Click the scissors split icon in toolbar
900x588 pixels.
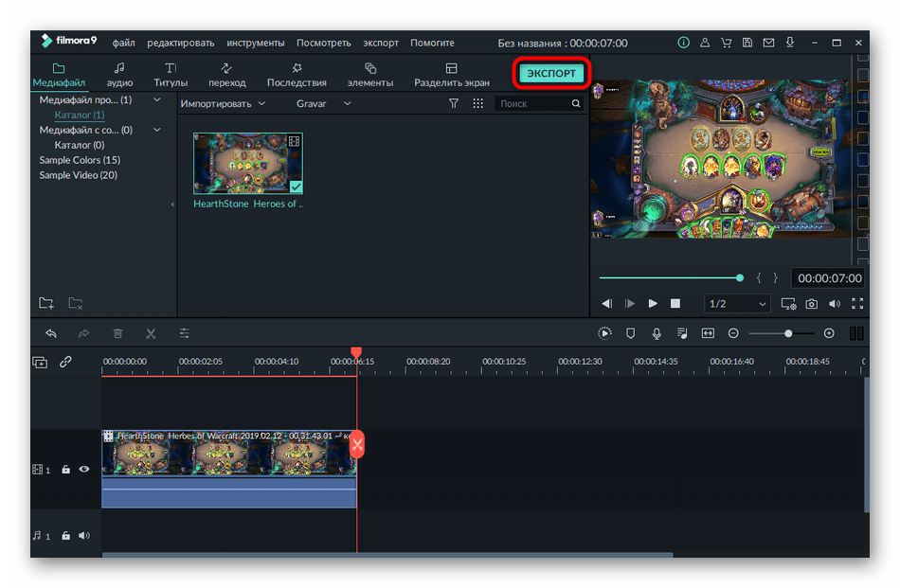(151, 333)
